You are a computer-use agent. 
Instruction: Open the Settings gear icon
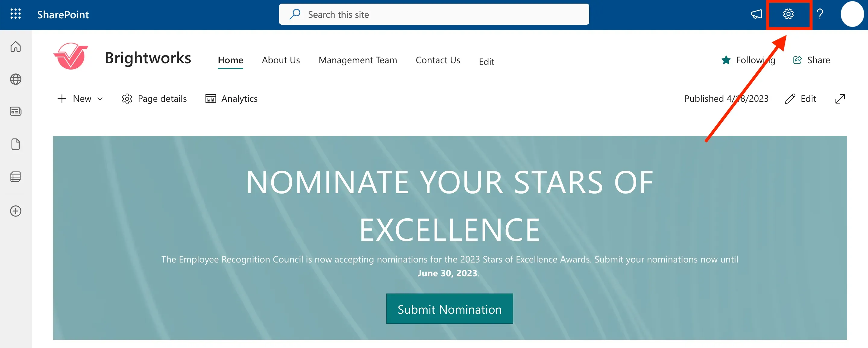point(788,14)
